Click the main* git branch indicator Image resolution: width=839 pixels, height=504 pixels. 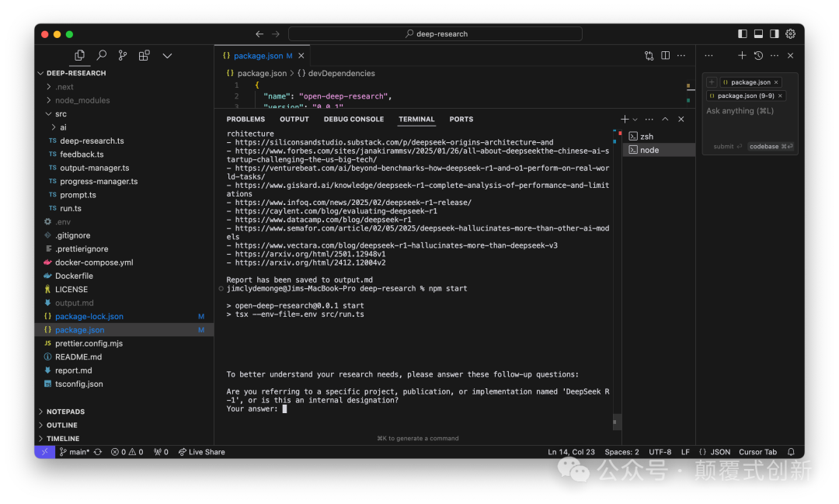click(x=74, y=452)
